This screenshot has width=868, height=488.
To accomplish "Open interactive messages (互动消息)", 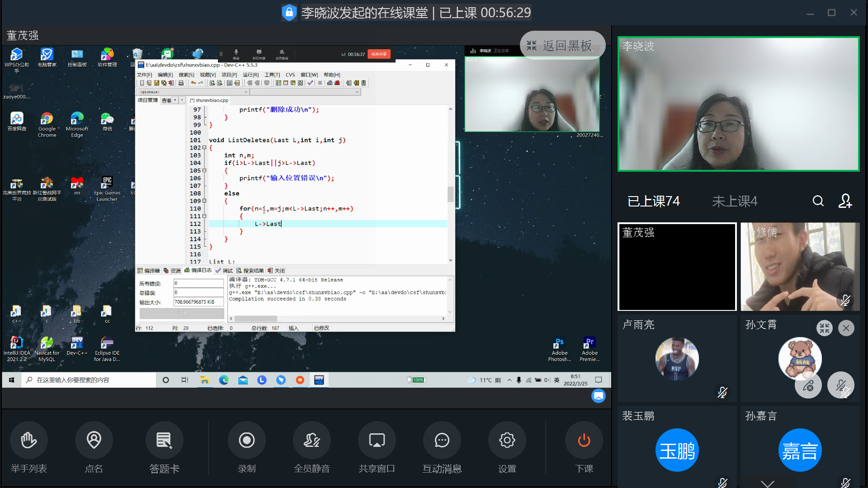I will click(442, 440).
